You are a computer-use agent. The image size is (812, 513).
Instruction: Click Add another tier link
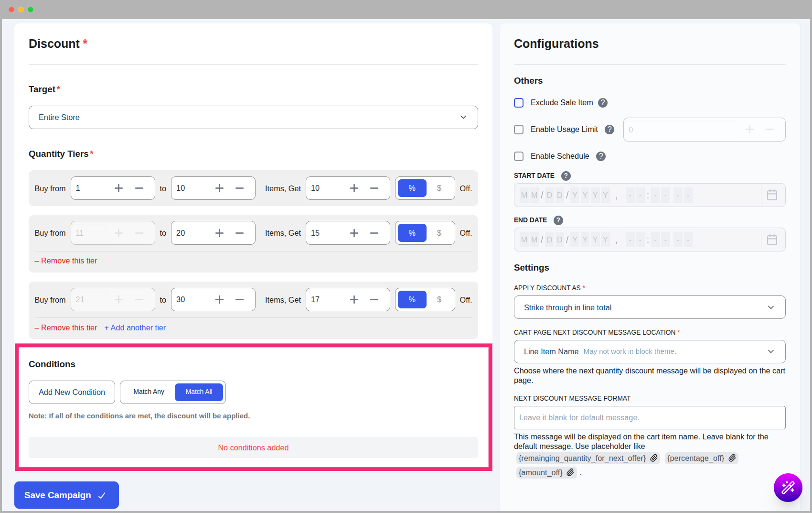135,327
